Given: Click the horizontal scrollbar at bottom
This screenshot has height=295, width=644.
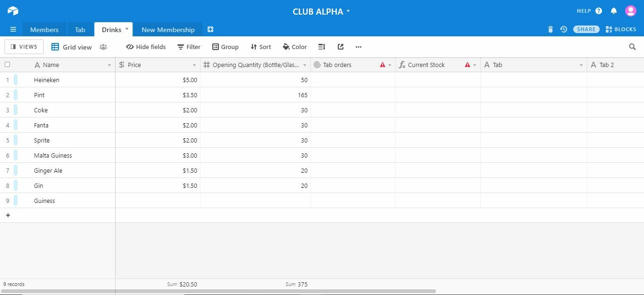Looking at the screenshot, I should [x=218, y=291].
